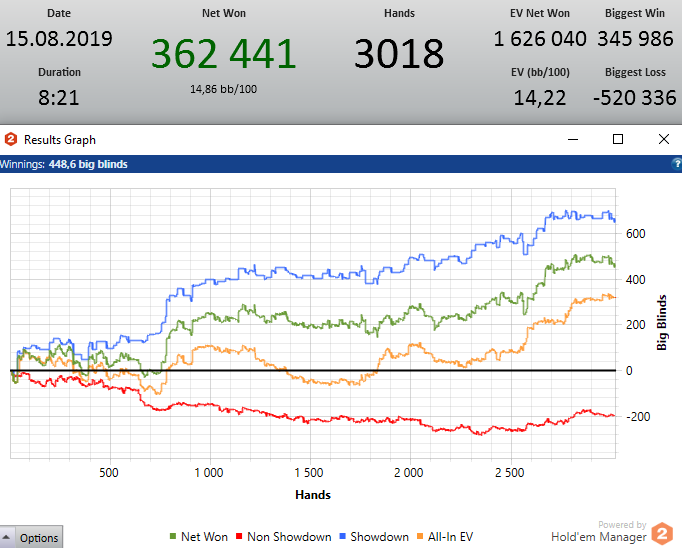This screenshot has height=548, width=682.
Task: Open the help question mark icon
Action: pos(677,164)
